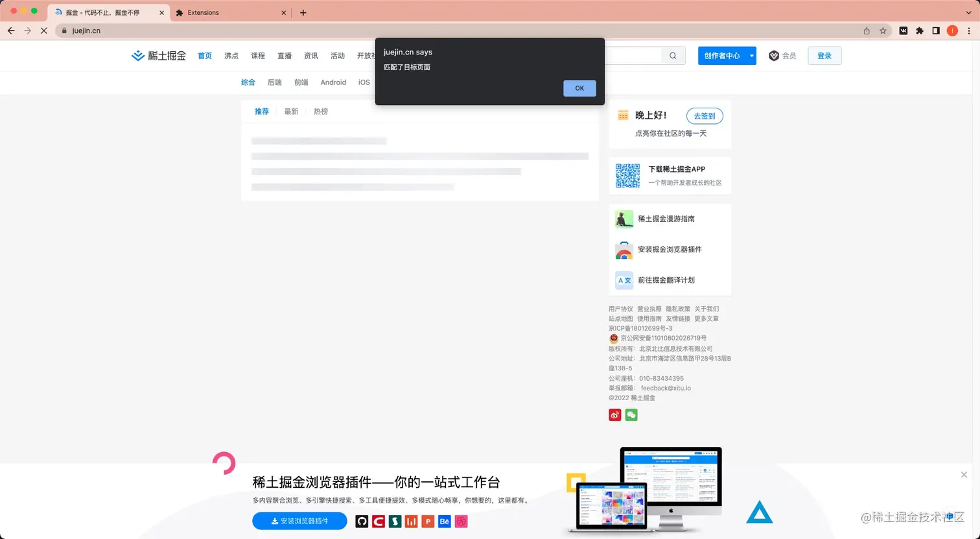
Task: Click the translation A文 icon
Action: click(x=624, y=280)
